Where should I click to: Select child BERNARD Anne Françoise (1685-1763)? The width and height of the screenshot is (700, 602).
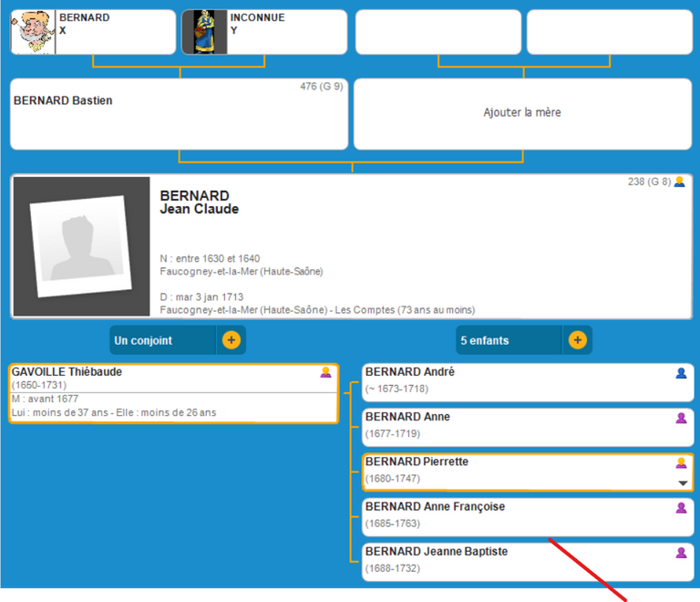click(510, 516)
